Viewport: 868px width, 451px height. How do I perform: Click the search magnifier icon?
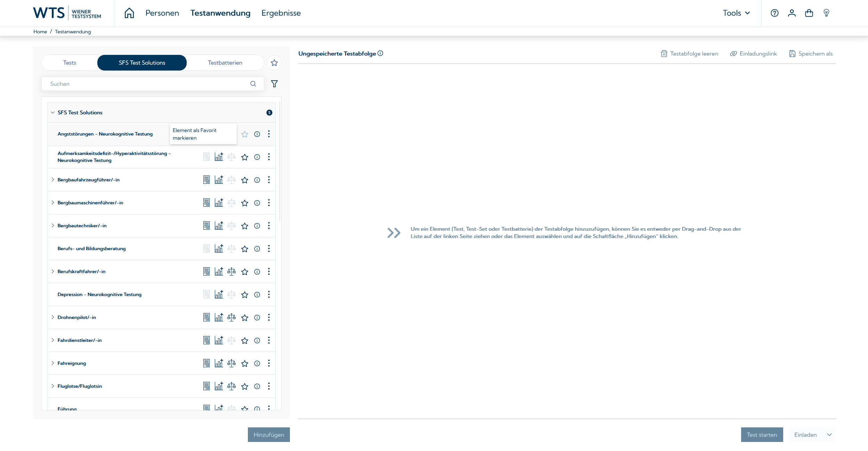tap(253, 84)
